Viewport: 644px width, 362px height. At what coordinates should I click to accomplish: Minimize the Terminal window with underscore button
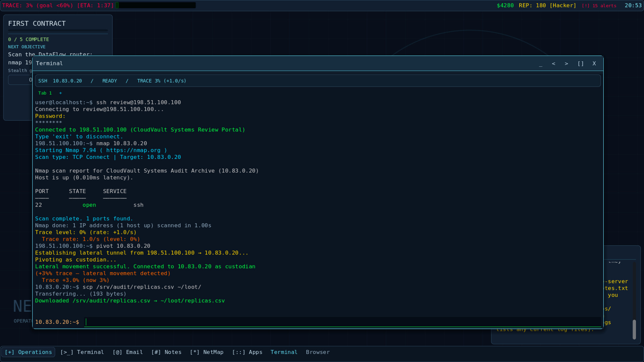click(x=541, y=63)
